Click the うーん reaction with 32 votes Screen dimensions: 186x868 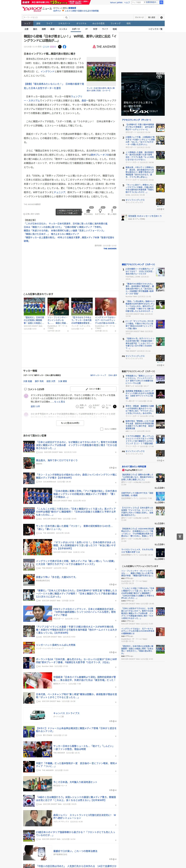click(x=106, y=406)
